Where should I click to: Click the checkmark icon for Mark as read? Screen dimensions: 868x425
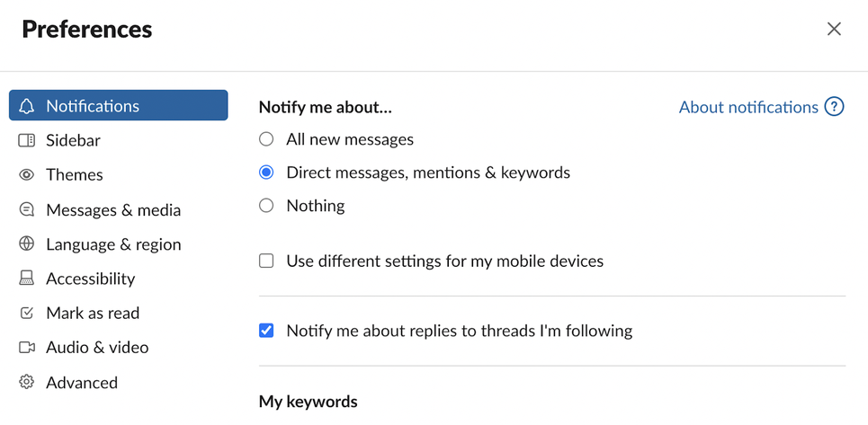point(27,313)
